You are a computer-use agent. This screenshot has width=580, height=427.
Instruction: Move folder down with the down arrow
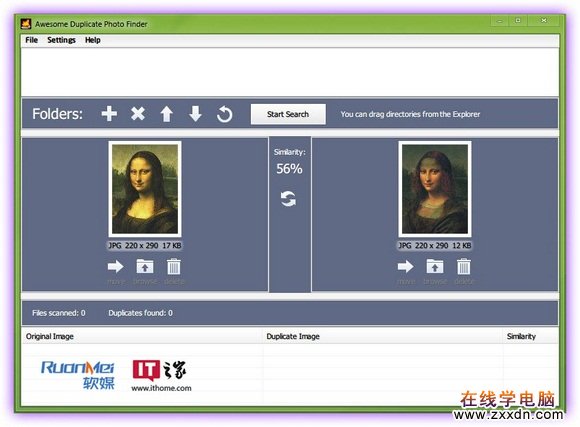[195, 114]
